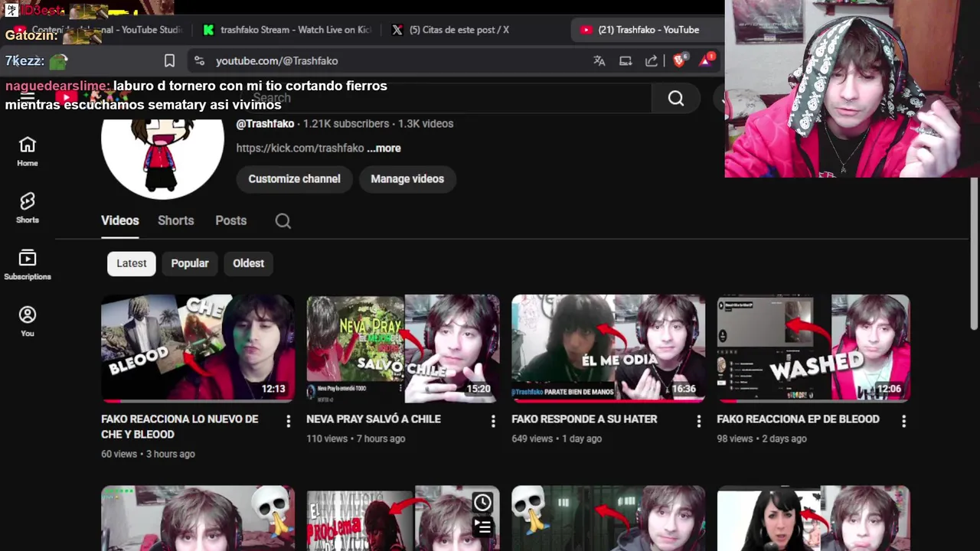The height and width of the screenshot is (551, 980).
Task: Select the Latest filter chip
Action: [132, 263]
